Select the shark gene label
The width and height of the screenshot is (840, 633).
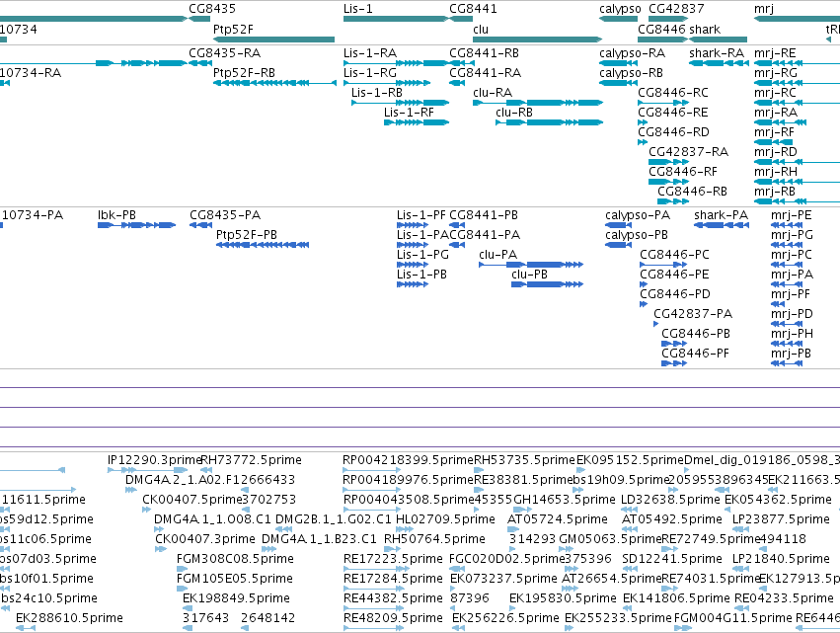point(705,29)
